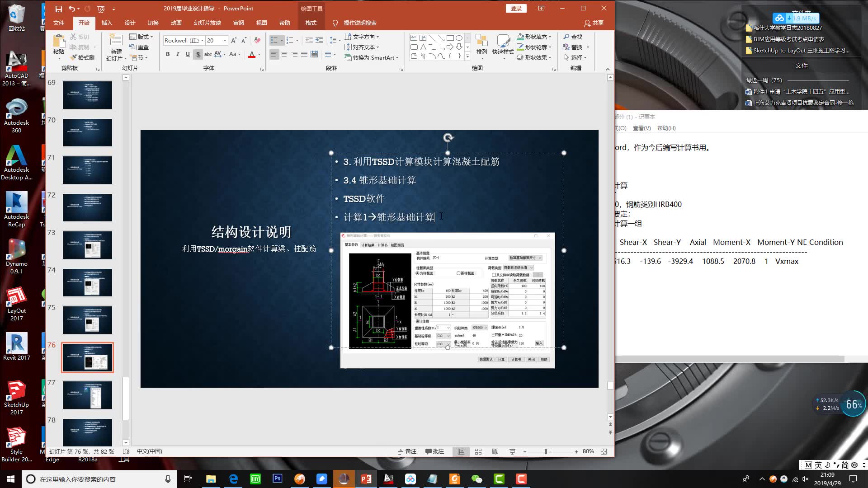Apply center alignment in 段落 group
This screenshot has height=488, width=868.
coord(284,55)
